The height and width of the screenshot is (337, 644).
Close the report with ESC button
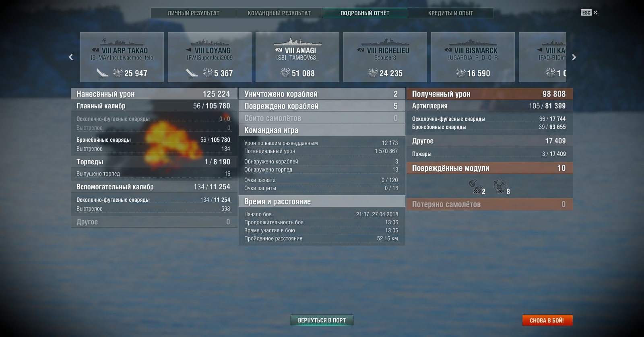click(589, 12)
